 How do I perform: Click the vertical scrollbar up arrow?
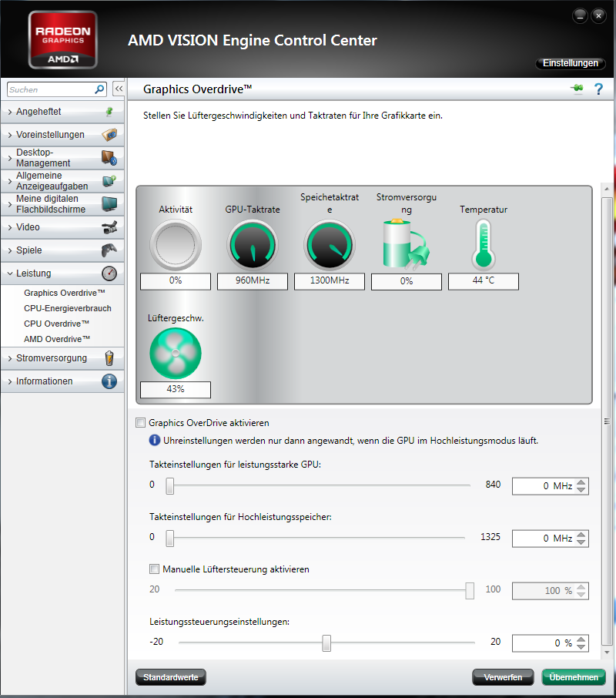click(x=607, y=190)
